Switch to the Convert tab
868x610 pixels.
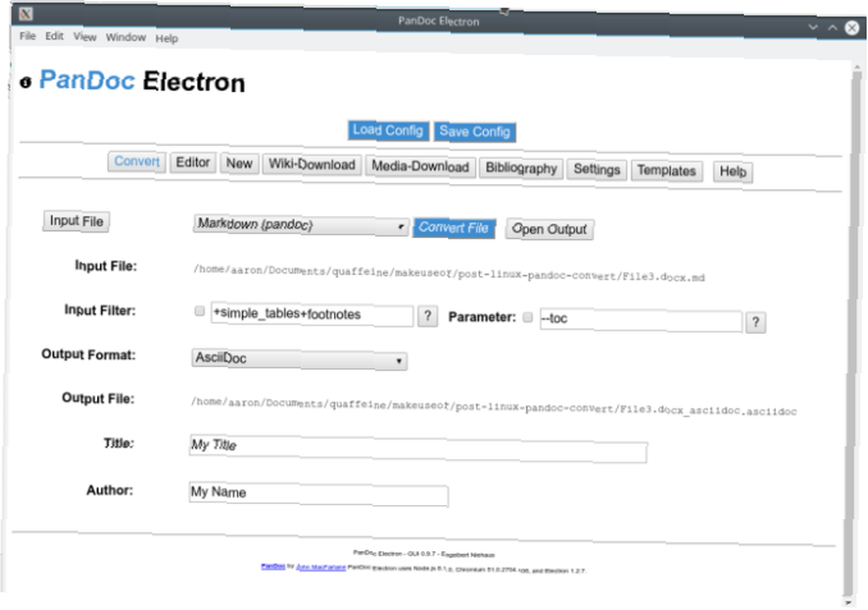pyautogui.click(x=137, y=161)
